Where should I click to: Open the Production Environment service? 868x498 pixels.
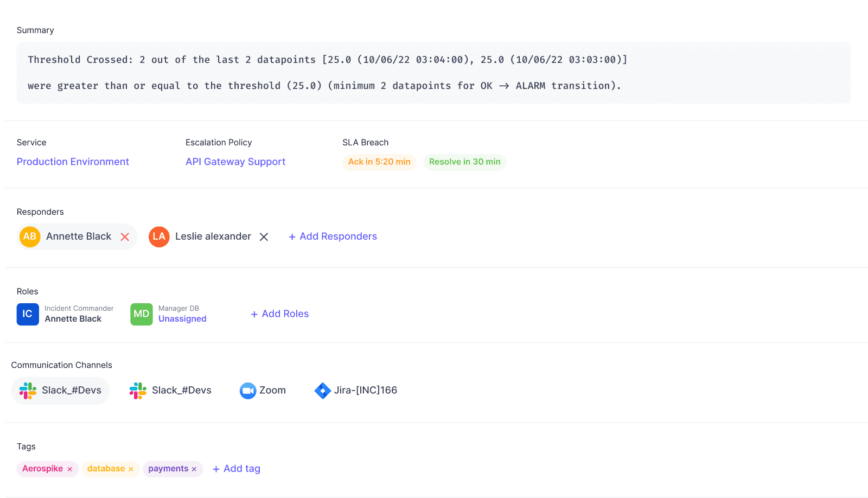73,161
